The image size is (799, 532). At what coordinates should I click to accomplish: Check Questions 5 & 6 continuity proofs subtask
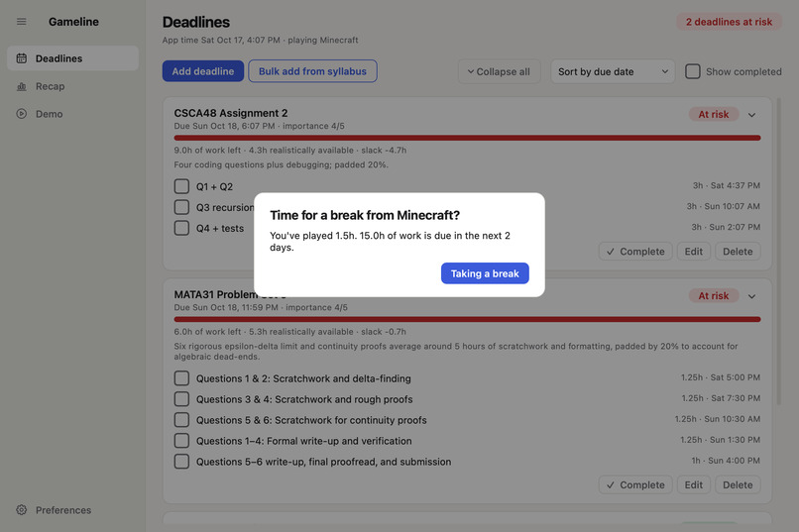click(x=181, y=420)
